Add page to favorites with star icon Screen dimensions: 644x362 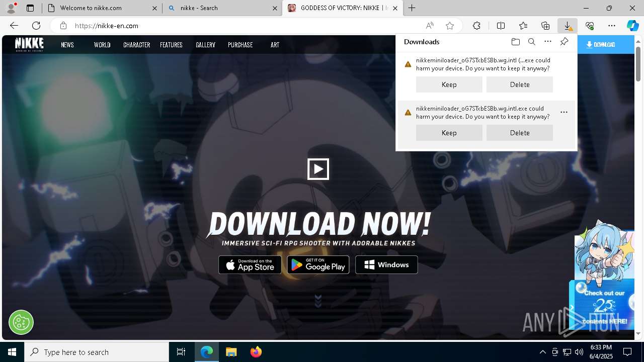pos(450,26)
